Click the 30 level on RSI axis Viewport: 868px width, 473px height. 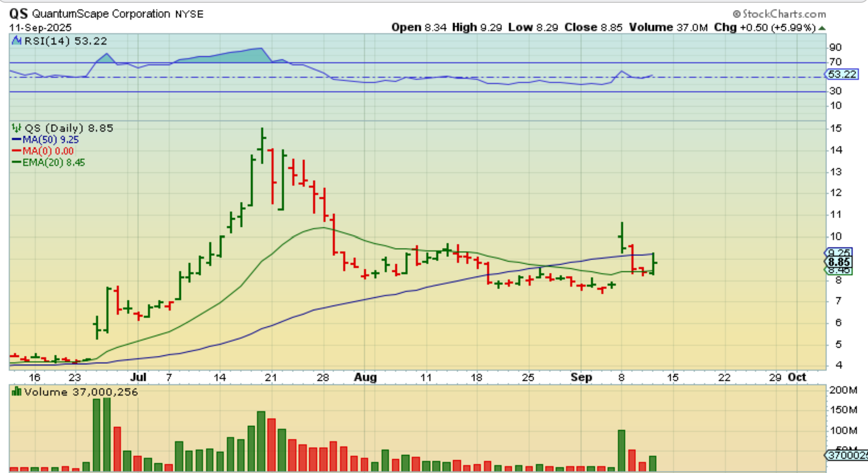point(836,91)
